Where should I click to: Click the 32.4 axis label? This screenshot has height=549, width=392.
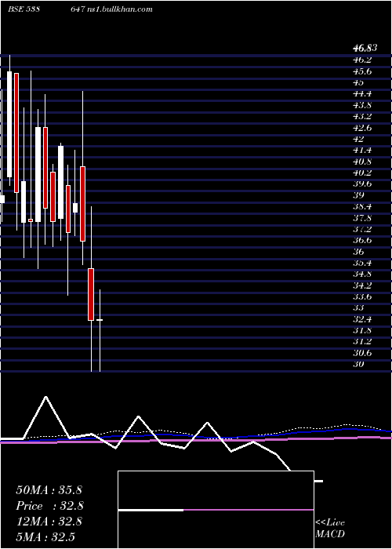pos(362,319)
